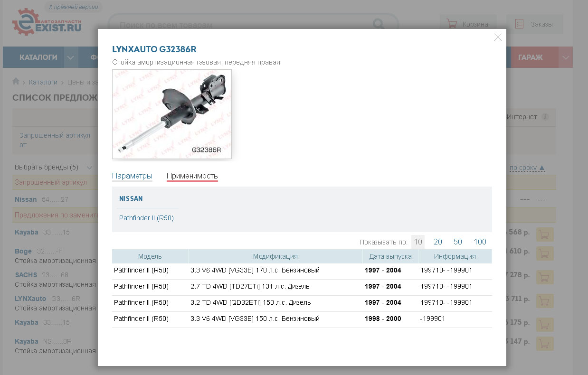Select the 2.7 TD 4WD TD27ETi modification
The image size is (588, 375).
coord(250,287)
